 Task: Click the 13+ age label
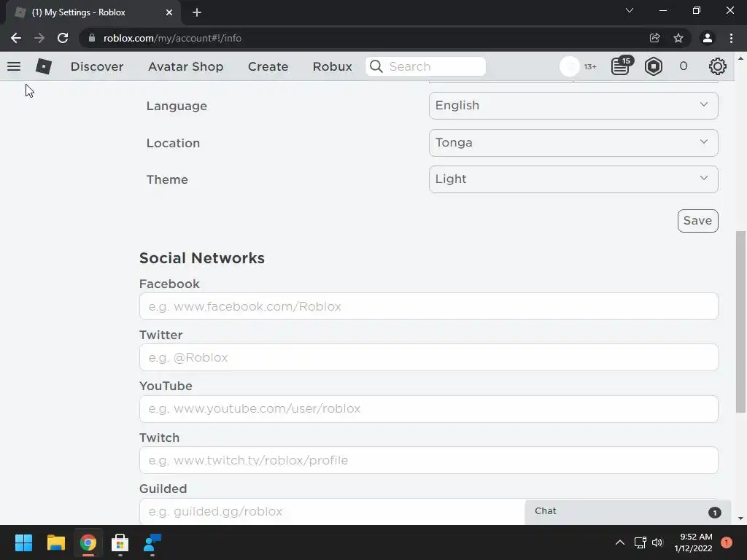[x=590, y=66]
